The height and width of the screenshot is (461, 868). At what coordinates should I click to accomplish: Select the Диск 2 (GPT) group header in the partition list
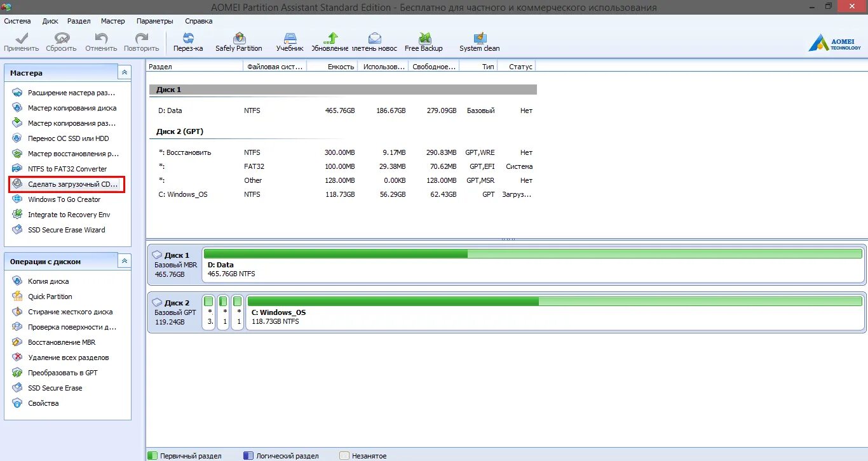coord(343,131)
